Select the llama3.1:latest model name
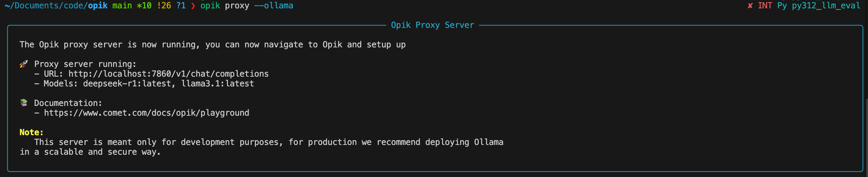This screenshot has height=177, width=868. point(218,84)
